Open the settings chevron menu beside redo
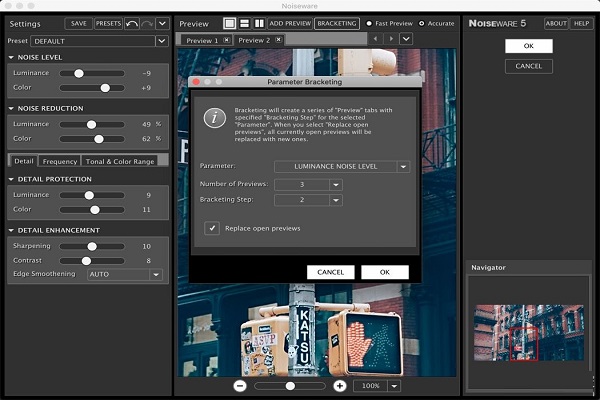 pos(162,24)
